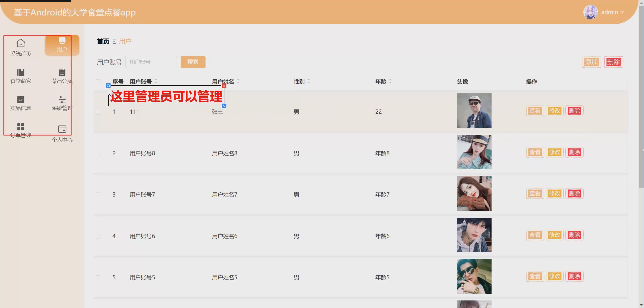
Task: Check the row for 用户账号8
Action: (x=98, y=153)
